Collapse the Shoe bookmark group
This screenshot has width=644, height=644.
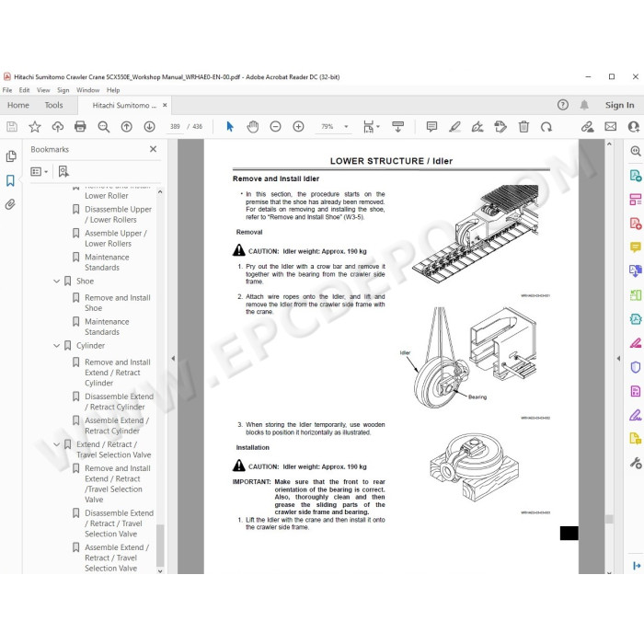click(x=57, y=281)
